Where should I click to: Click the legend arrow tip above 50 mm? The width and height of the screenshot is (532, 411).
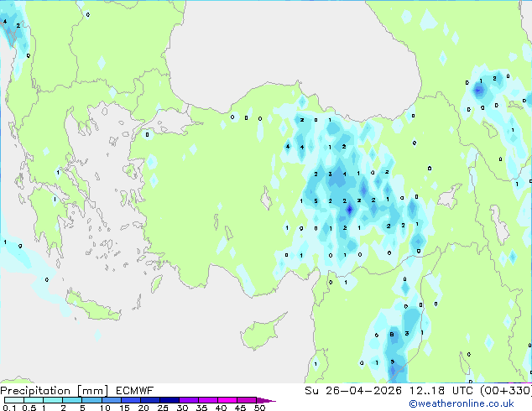tap(266, 400)
